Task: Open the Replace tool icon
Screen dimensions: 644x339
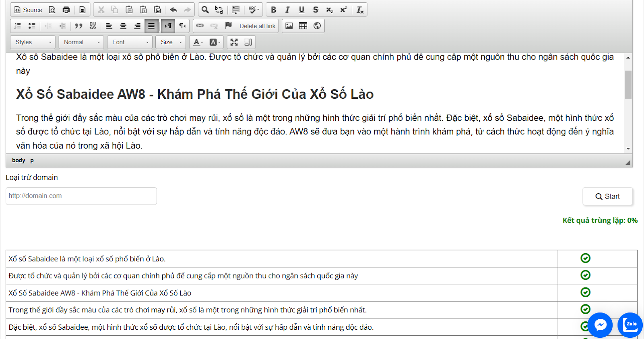Action: click(219, 10)
